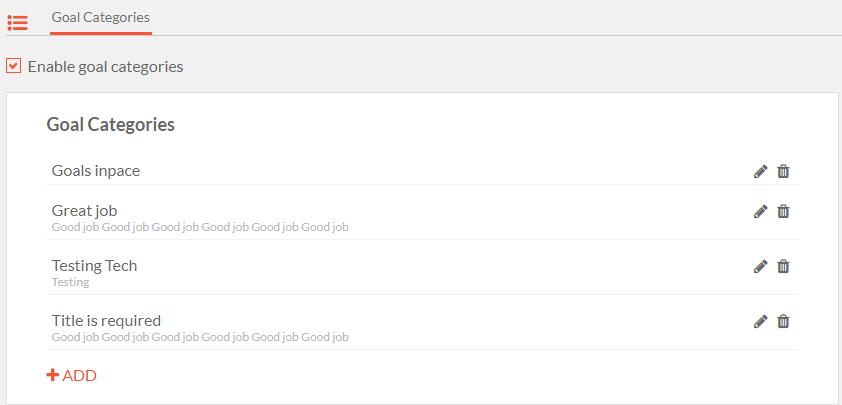842x405 pixels.
Task: Select the Great job category title
Action: 84,211
